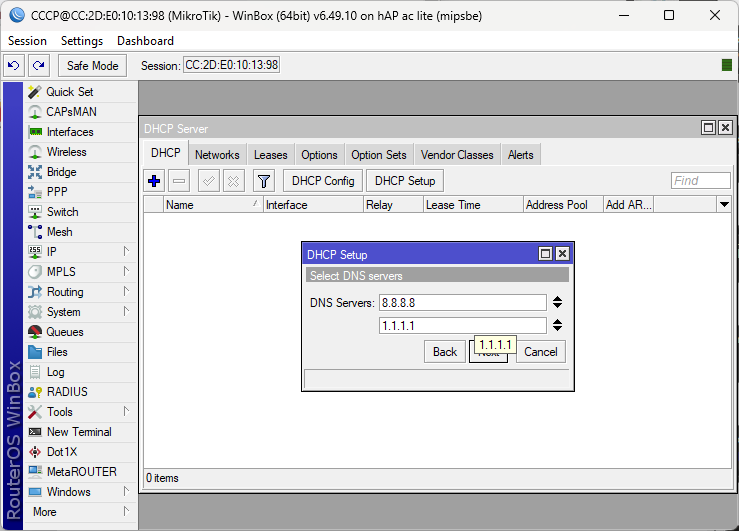The height and width of the screenshot is (531, 739).
Task: Click the Session address field
Action: click(x=231, y=65)
